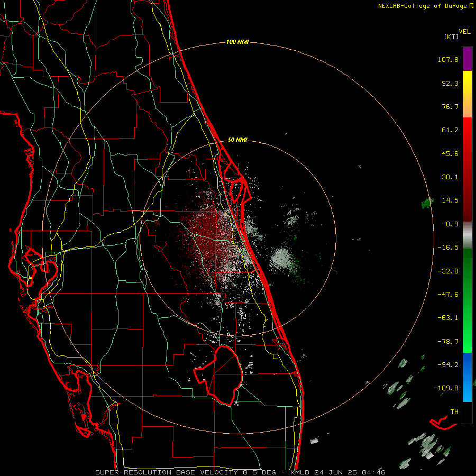Select the -0.9 legend value

450,224
